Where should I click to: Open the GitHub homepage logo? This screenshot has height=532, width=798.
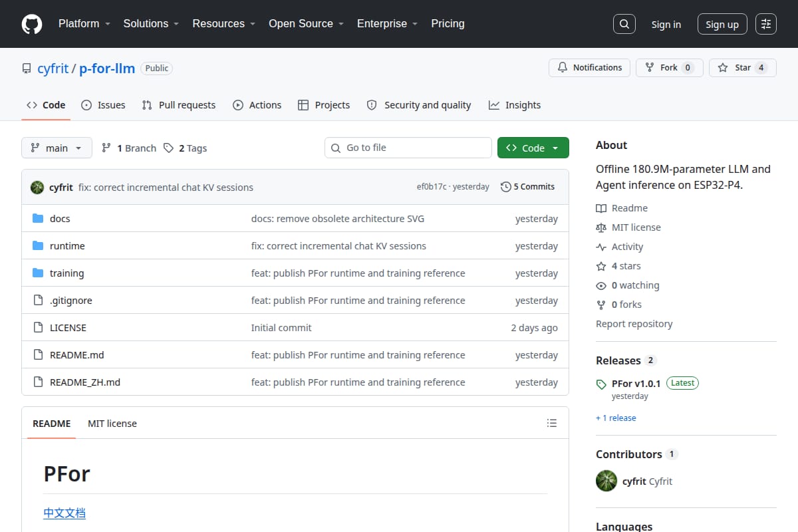coord(32,24)
